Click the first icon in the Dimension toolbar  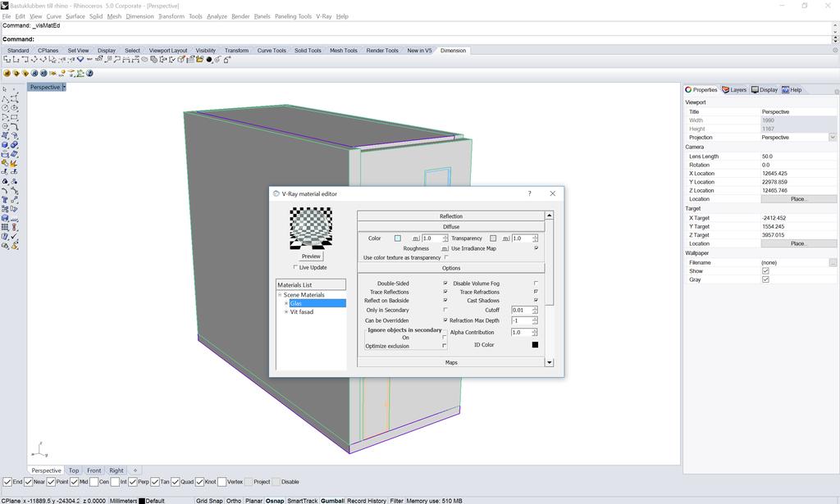pyautogui.click(x=7, y=59)
